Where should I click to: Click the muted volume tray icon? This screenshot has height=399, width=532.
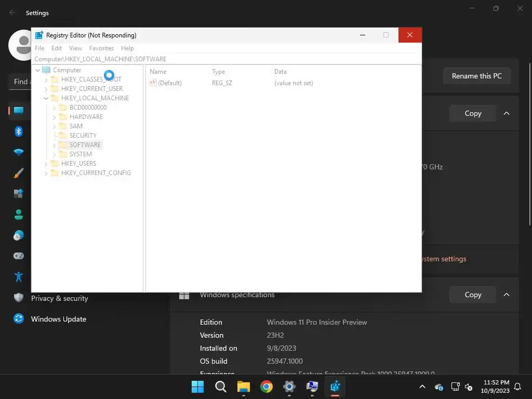coord(469,387)
